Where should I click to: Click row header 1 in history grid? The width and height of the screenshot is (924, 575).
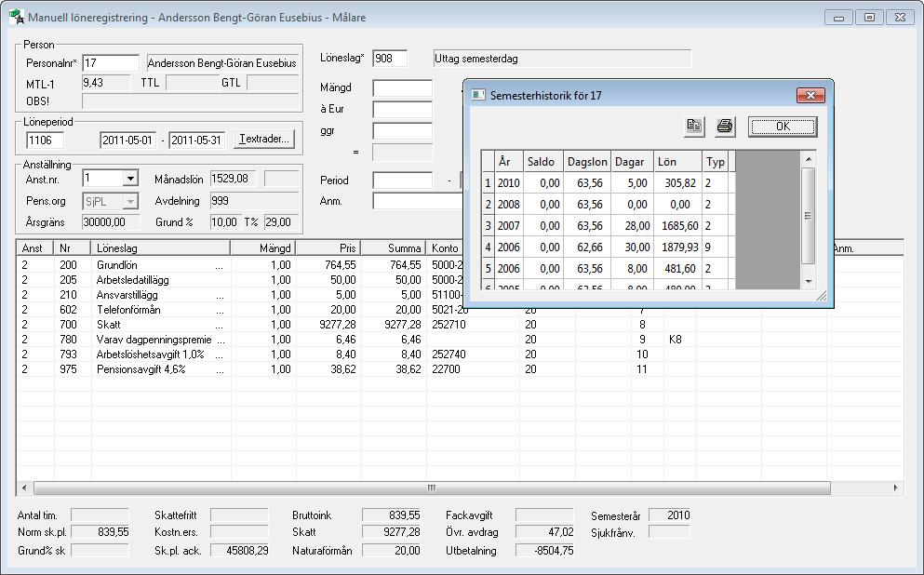[x=488, y=183]
